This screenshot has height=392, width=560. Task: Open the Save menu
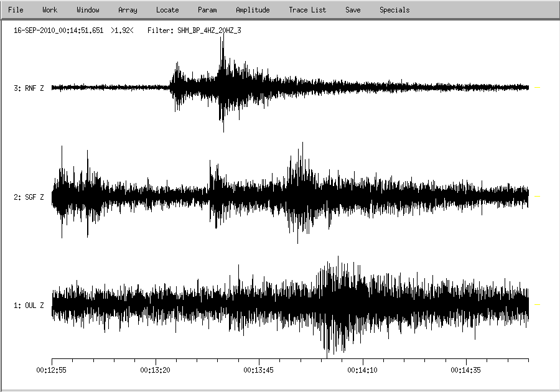coord(353,10)
